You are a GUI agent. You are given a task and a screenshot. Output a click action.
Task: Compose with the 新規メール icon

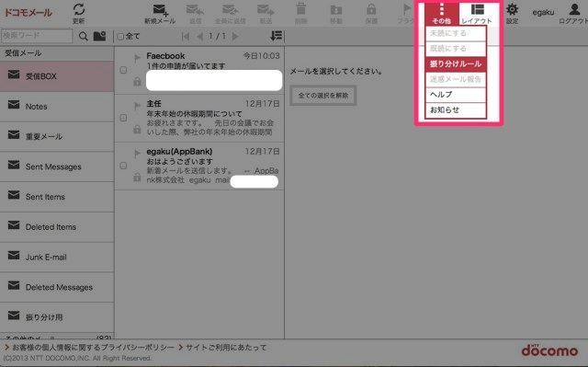tap(160, 14)
